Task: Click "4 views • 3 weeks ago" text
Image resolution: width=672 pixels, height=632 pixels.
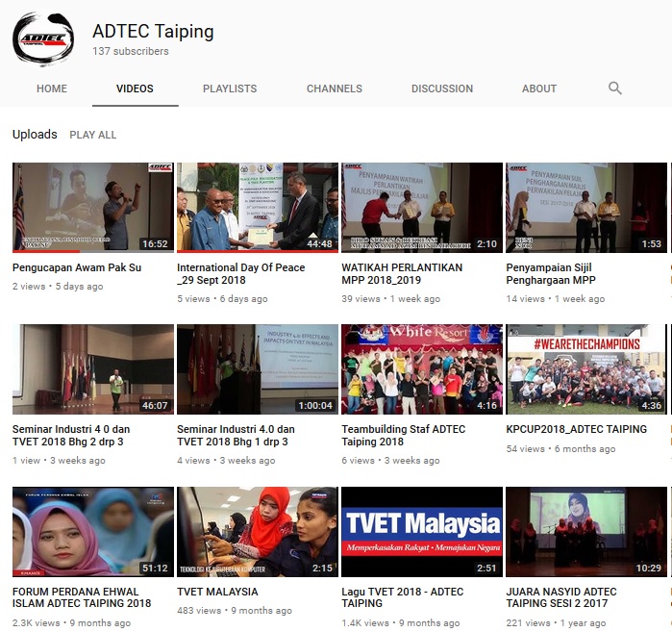Action: [x=226, y=460]
